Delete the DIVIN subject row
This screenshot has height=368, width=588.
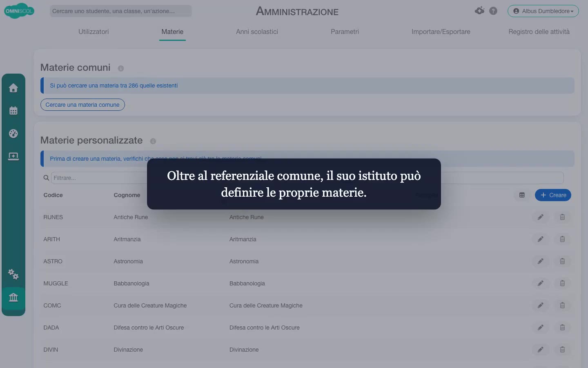[x=562, y=350]
